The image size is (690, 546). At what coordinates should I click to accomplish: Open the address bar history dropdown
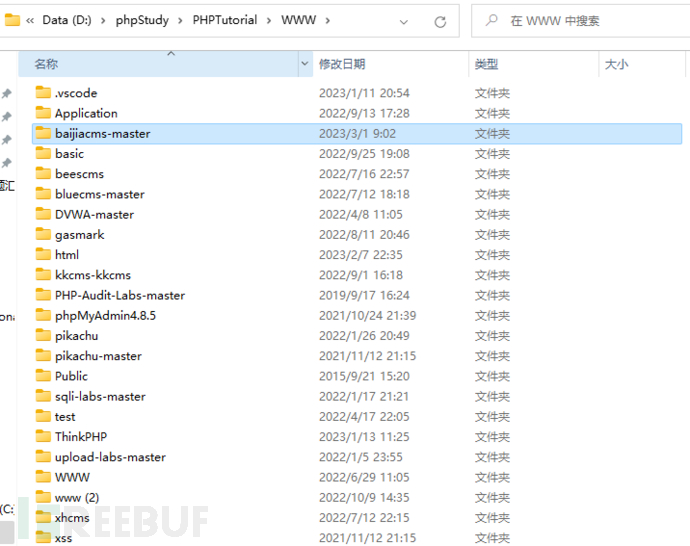(404, 22)
